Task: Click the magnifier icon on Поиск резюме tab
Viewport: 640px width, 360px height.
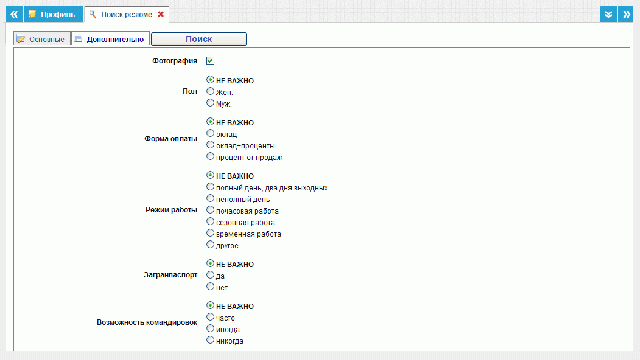Action: 93,14
